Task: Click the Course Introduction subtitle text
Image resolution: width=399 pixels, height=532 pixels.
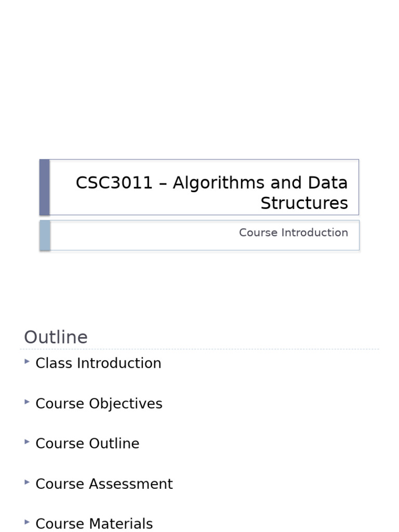Action: point(293,233)
